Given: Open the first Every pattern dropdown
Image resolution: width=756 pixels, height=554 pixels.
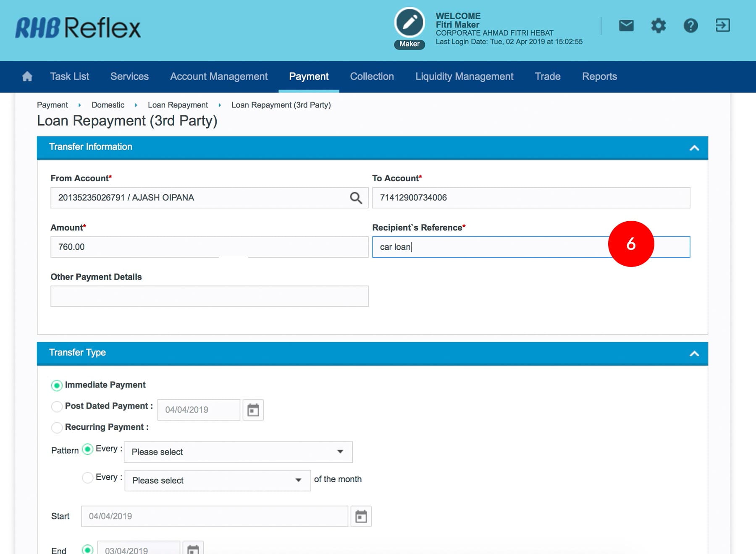Looking at the screenshot, I should click(x=238, y=452).
